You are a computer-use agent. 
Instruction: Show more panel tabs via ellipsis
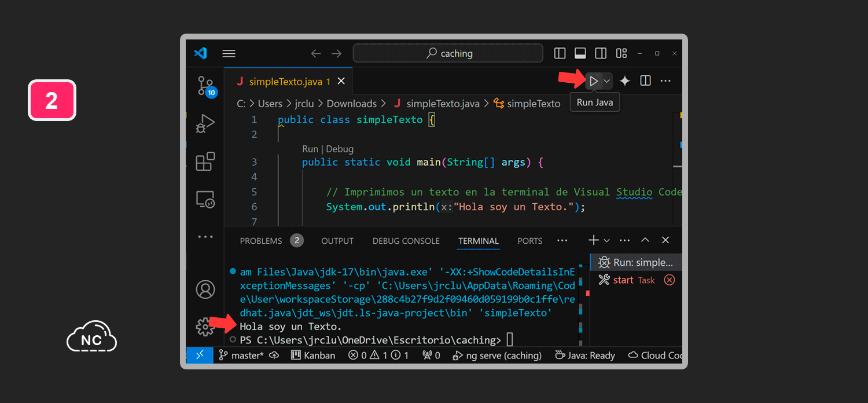562,240
